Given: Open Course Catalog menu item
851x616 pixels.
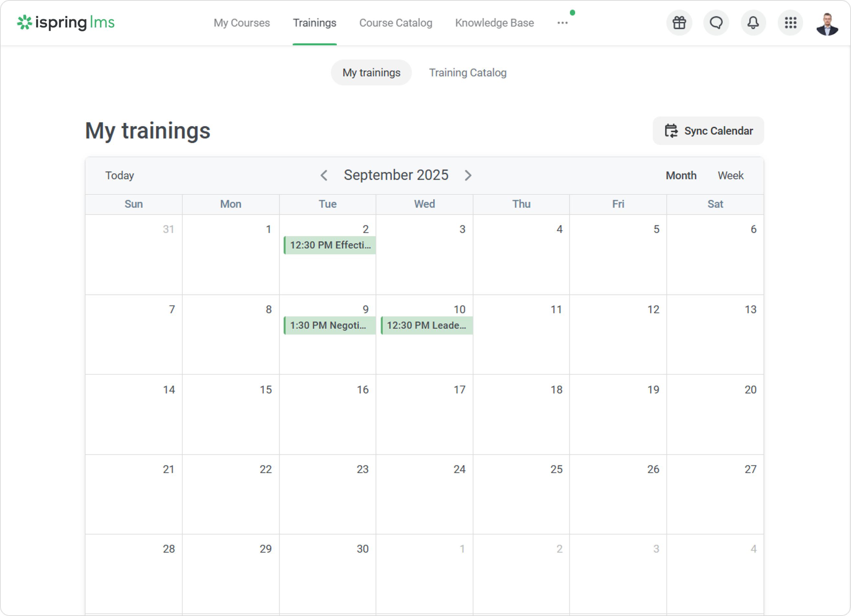Looking at the screenshot, I should tap(395, 23).
